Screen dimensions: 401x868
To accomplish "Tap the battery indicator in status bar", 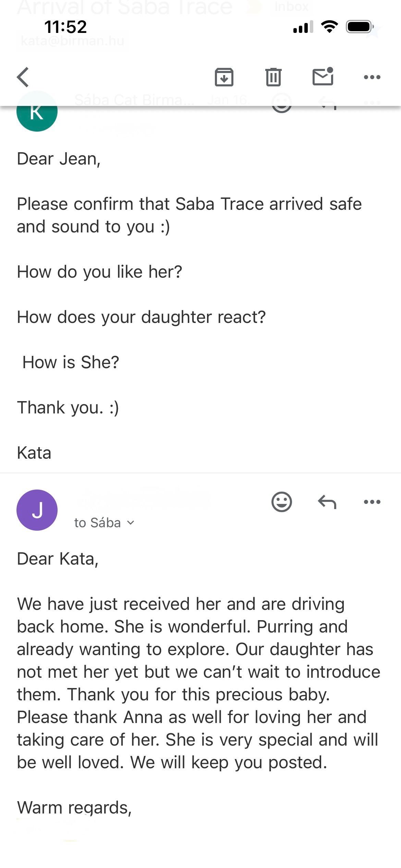I will (360, 27).
